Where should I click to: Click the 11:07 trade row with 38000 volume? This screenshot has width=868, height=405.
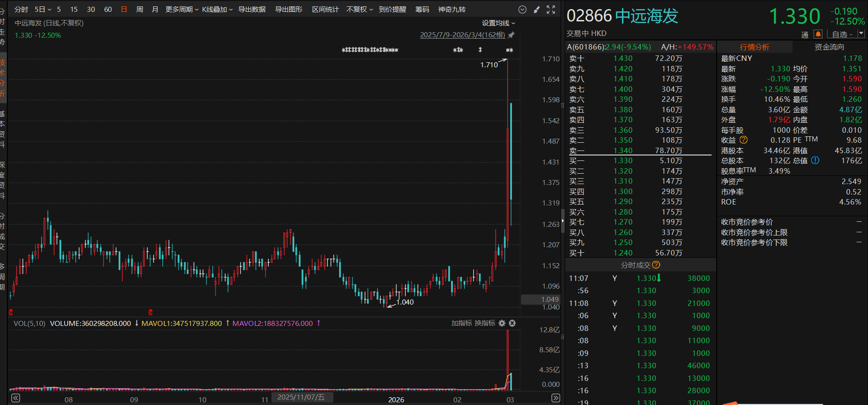639,278
